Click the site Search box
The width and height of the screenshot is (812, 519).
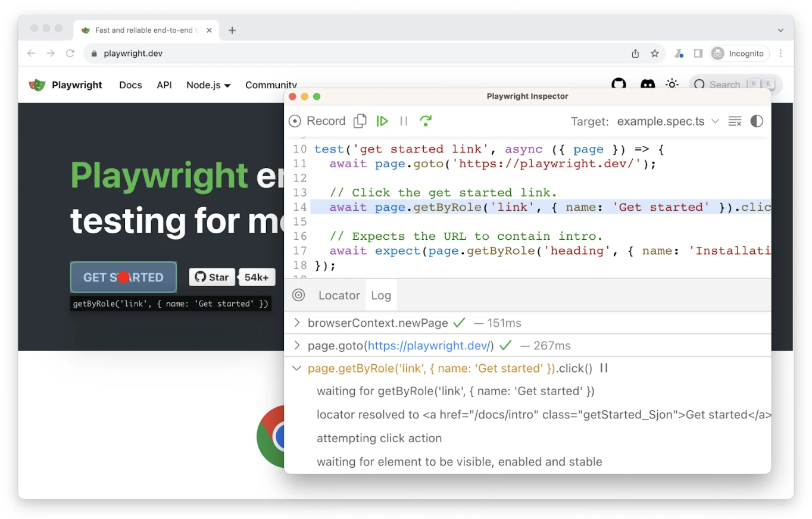(x=736, y=85)
